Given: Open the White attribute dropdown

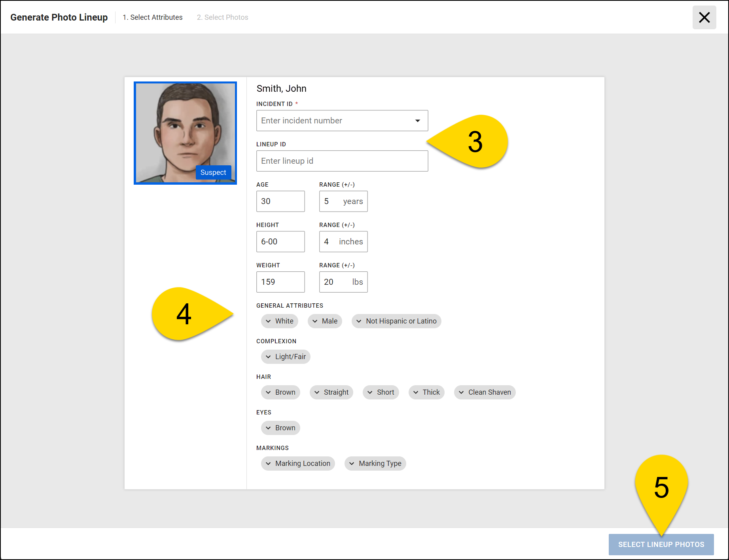Looking at the screenshot, I should [279, 321].
